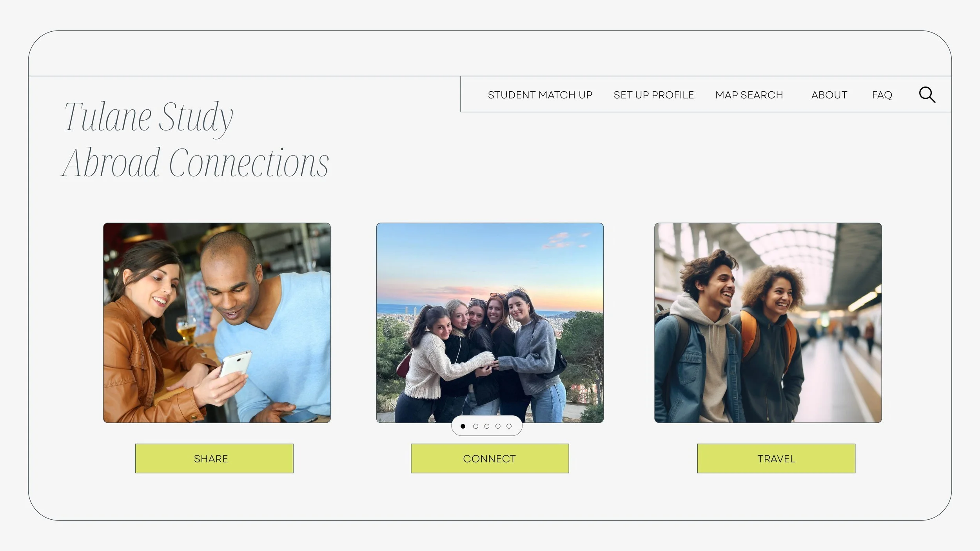
Task: Click the magnifying glass search icon
Action: click(x=927, y=95)
